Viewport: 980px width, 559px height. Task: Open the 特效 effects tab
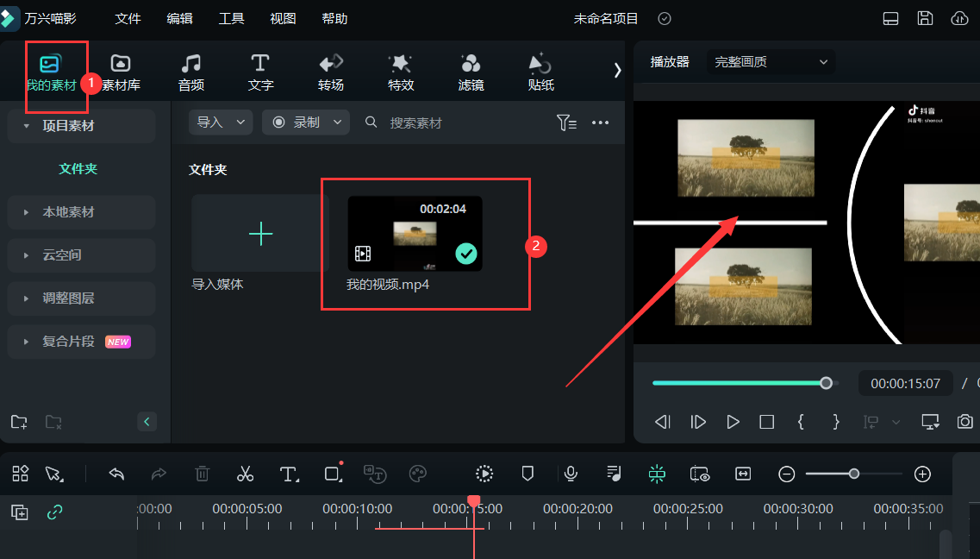[x=401, y=72]
